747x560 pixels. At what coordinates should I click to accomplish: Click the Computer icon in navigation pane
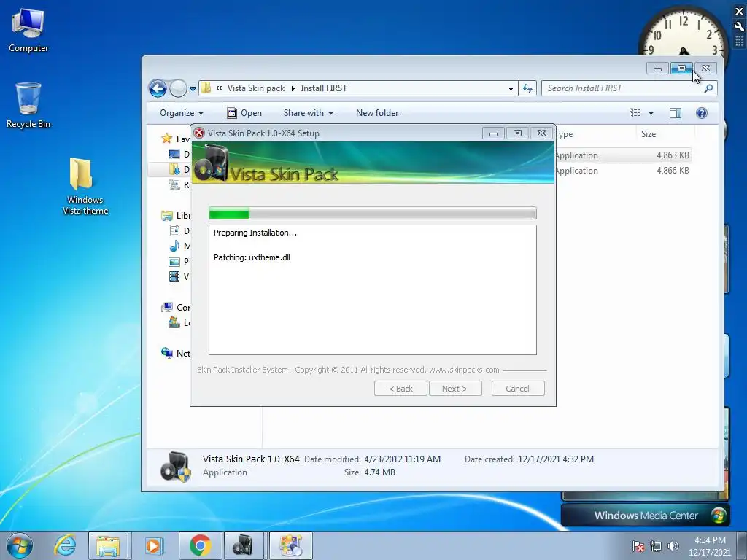pos(167,307)
